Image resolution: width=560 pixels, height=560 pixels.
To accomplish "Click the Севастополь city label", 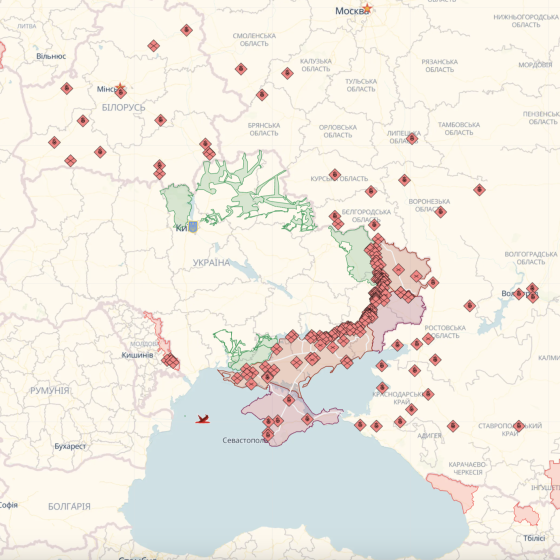I will pos(245,440).
